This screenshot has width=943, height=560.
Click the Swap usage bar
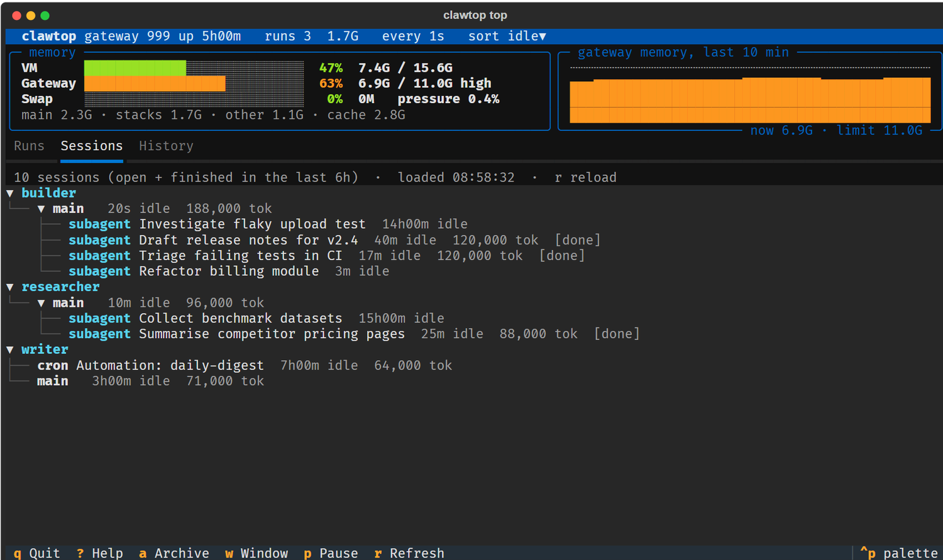194,99
